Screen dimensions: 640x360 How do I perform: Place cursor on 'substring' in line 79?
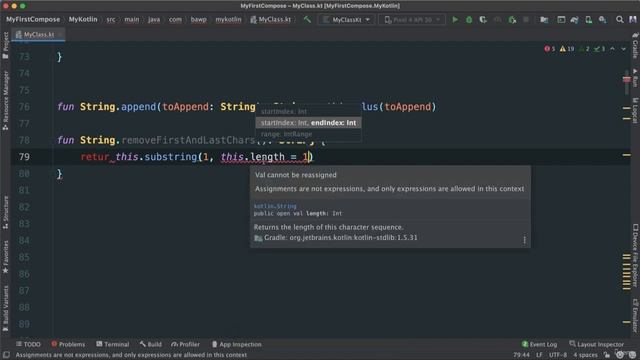(171, 157)
